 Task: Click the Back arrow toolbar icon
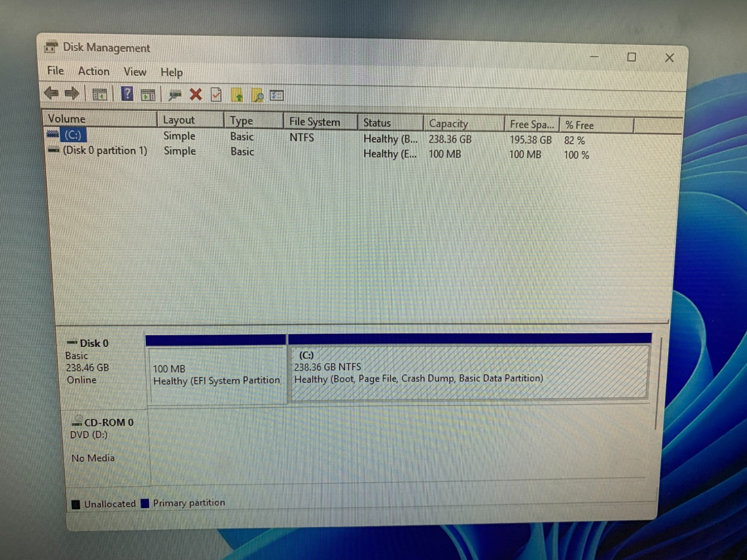pos(51,93)
